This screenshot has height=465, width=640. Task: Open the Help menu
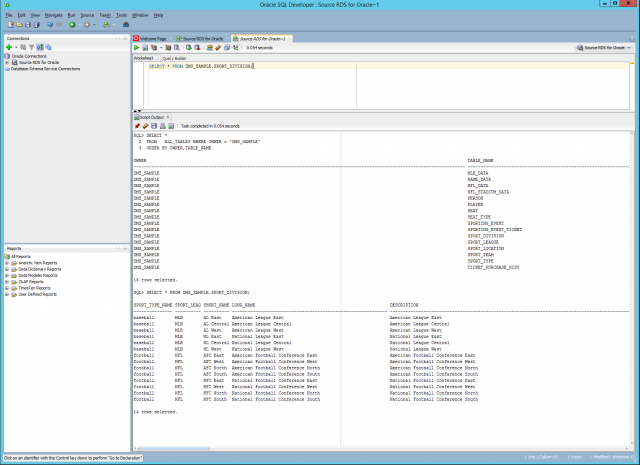[x=158, y=15]
